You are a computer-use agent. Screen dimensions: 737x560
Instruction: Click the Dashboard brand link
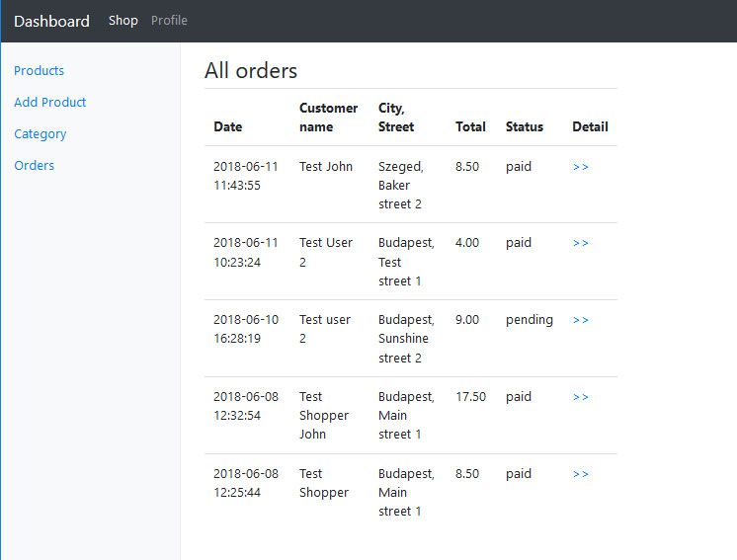(x=51, y=21)
